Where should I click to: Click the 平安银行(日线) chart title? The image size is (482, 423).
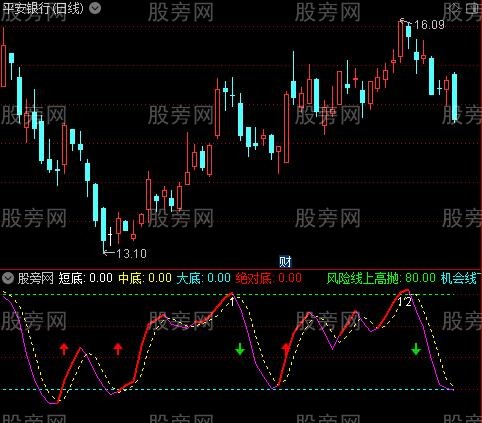pos(43,8)
